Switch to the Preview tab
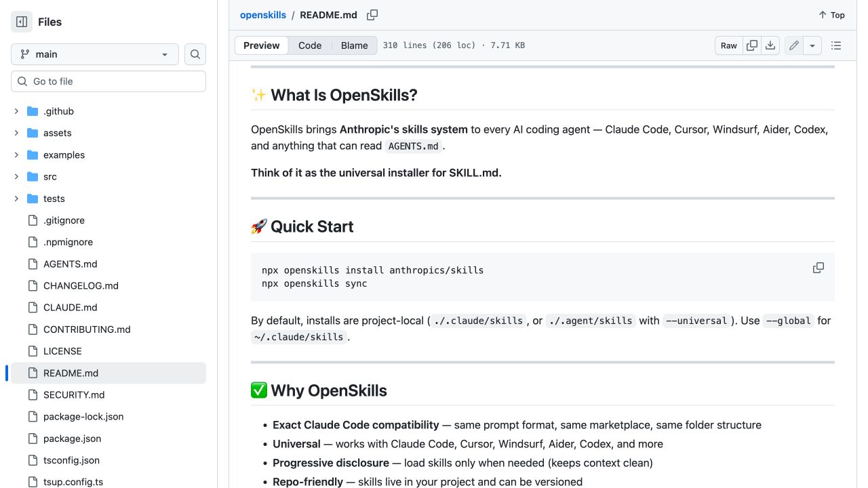Image resolution: width=868 pixels, height=488 pixels. pyautogui.click(x=261, y=45)
